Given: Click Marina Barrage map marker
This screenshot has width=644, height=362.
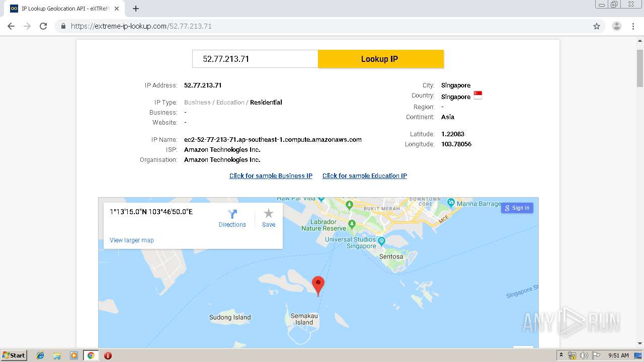Looking at the screenshot, I should [x=451, y=203].
